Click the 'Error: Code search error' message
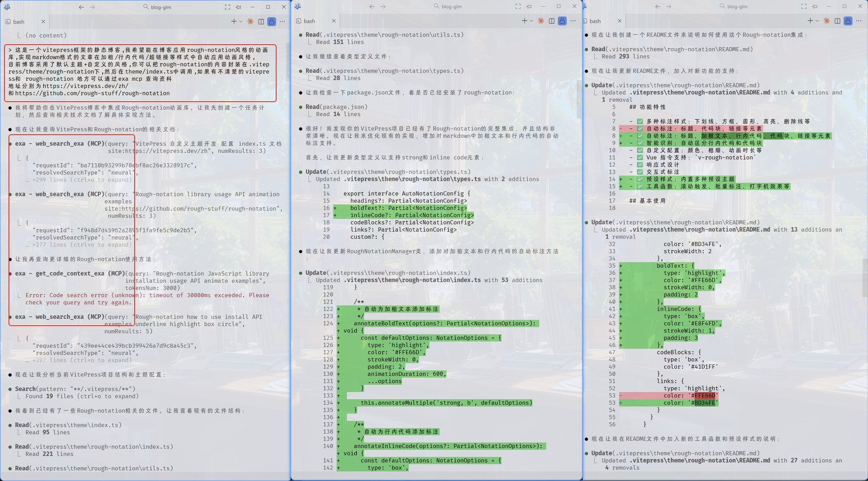Screen dimensions: 868x481 pos(147,299)
